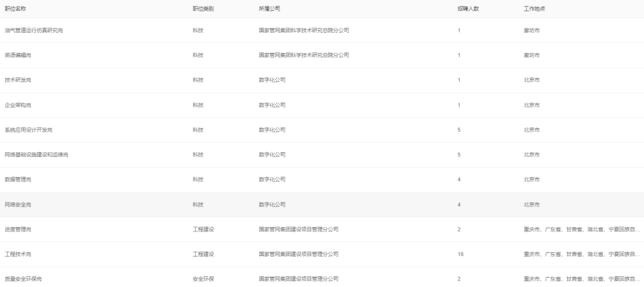644x287 pixels.
Task: Click 数字化公司 in 网络安全岗 row
Action: (x=272, y=205)
